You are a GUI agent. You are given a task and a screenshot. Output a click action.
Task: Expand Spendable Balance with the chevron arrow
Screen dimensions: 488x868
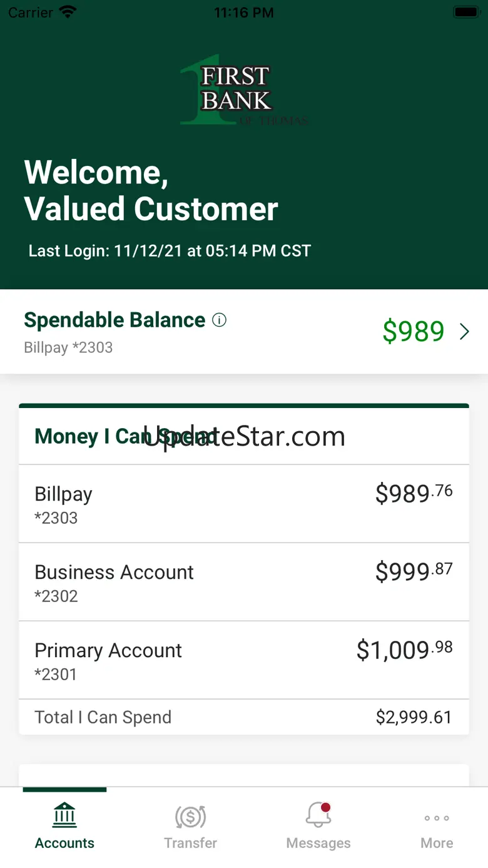464,332
